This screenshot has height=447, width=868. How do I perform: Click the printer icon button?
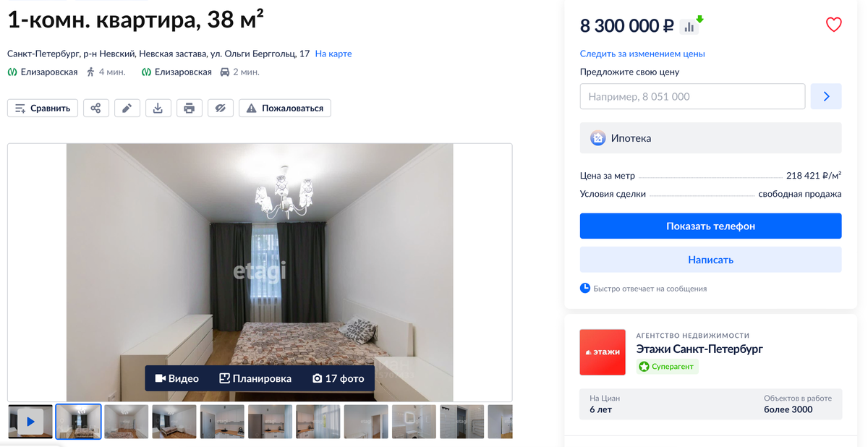(189, 108)
